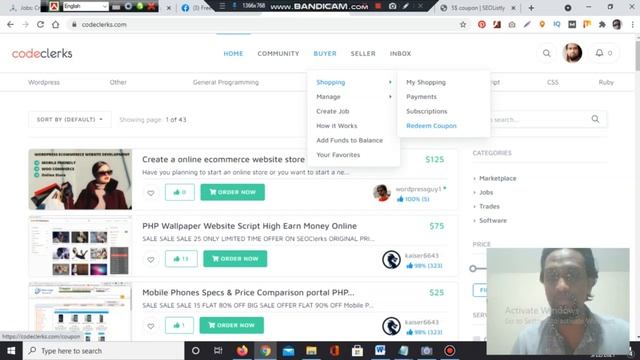This screenshot has height=360, width=640.
Task: Like the Mobile Phones Specs listing
Action: (179, 325)
